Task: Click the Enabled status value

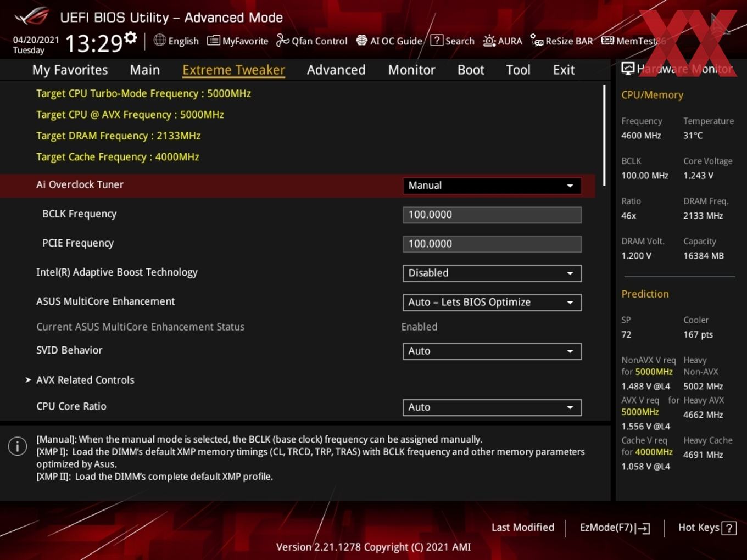Action: 419,327
